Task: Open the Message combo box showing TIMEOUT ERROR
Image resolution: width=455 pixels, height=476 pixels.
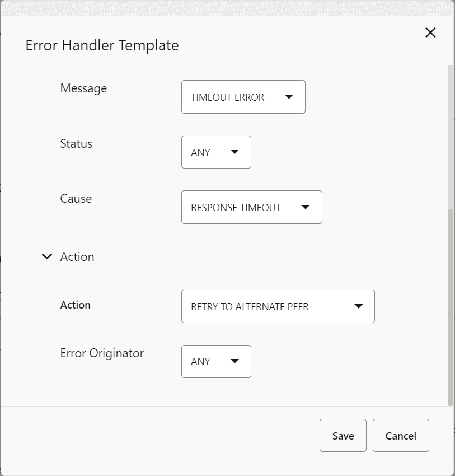Action: pyautogui.click(x=243, y=97)
